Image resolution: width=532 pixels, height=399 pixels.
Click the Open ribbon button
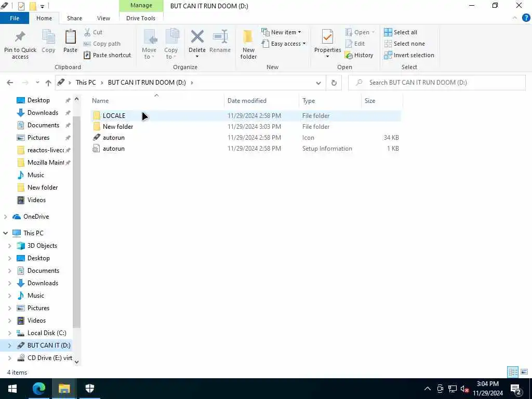(360, 32)
